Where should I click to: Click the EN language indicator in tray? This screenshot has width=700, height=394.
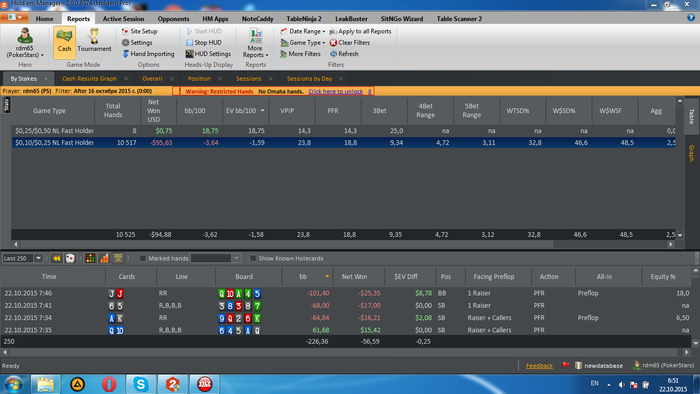595,383
